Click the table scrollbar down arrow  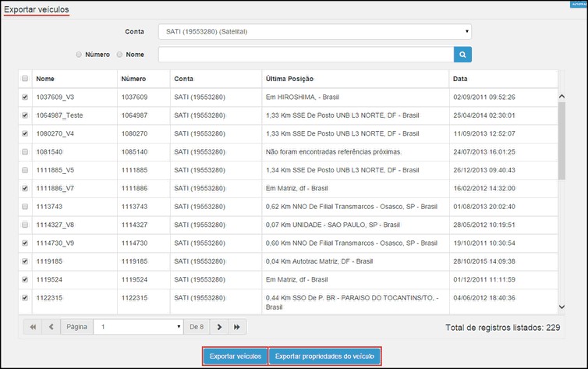click(561, 307)
